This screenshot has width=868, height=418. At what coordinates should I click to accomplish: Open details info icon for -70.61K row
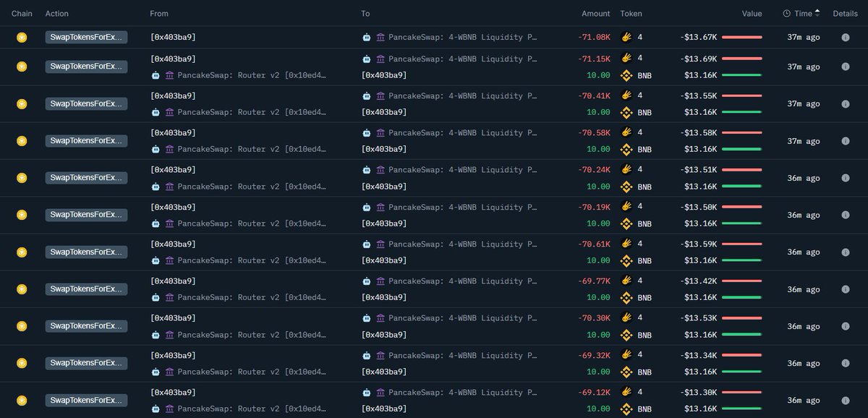[845, 252]
